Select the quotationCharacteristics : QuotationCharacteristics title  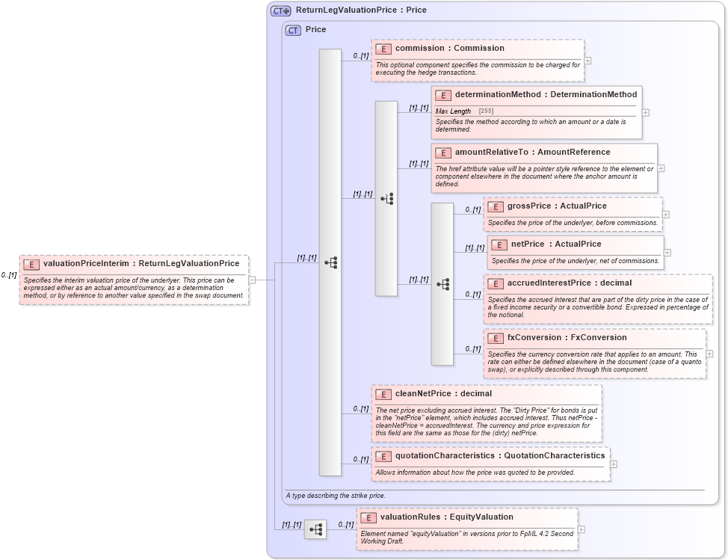(x=500, y=456)
